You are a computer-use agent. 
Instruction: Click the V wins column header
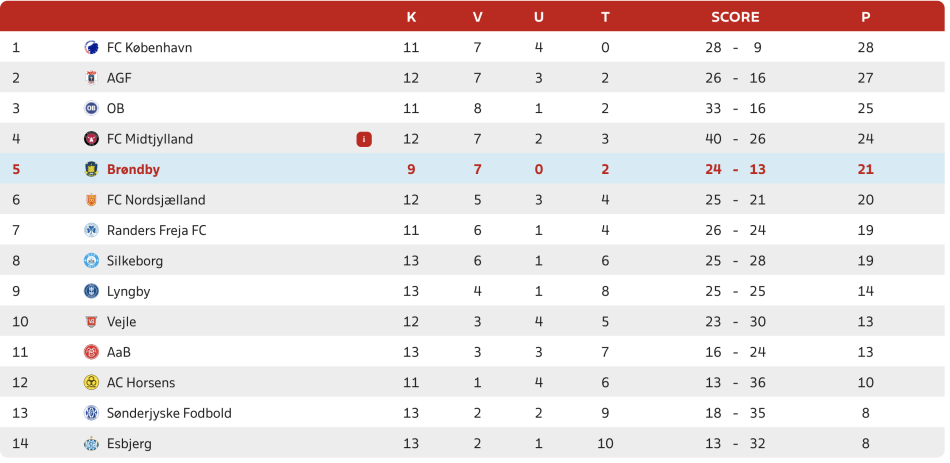[x=477, y=17]
